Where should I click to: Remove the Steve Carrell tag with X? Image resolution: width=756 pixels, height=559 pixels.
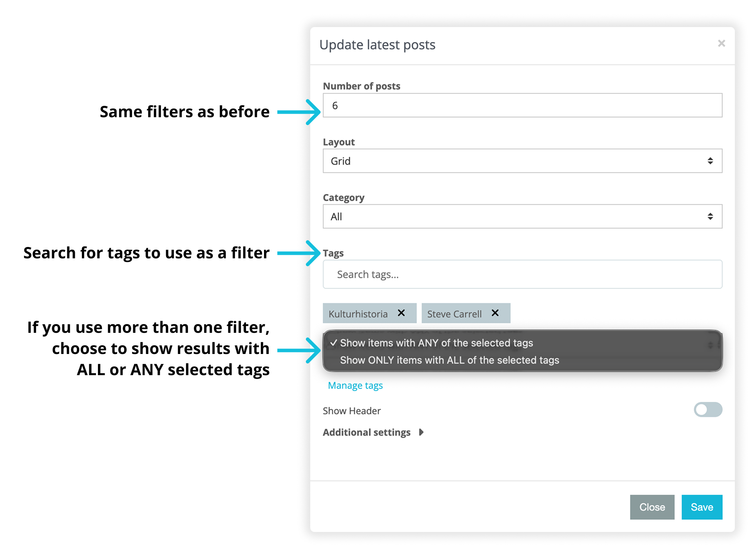pos(495,313)
